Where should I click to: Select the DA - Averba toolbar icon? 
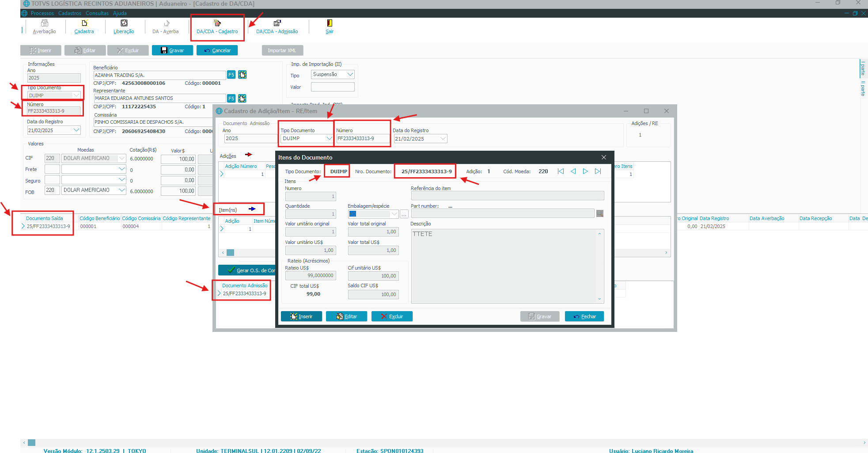pyautogui.click(x=166, y=27)
